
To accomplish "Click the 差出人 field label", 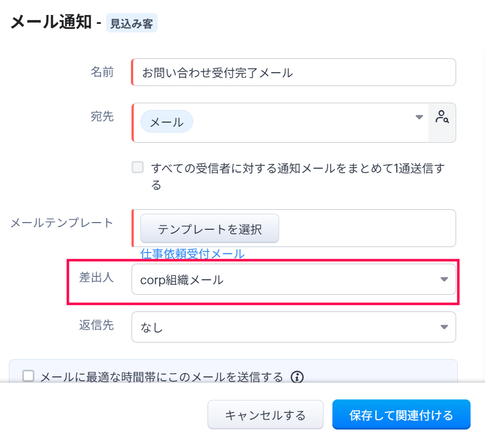I will [x=97, y=278].
